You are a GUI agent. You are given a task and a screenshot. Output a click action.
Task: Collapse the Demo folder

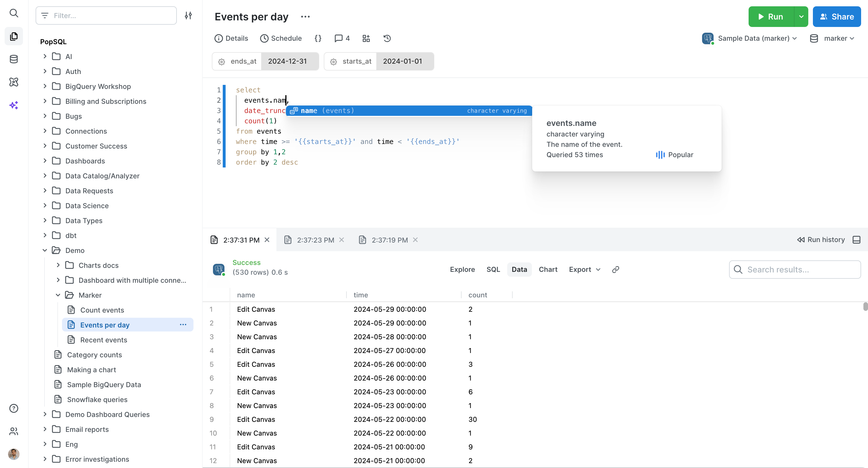point(45,250)
